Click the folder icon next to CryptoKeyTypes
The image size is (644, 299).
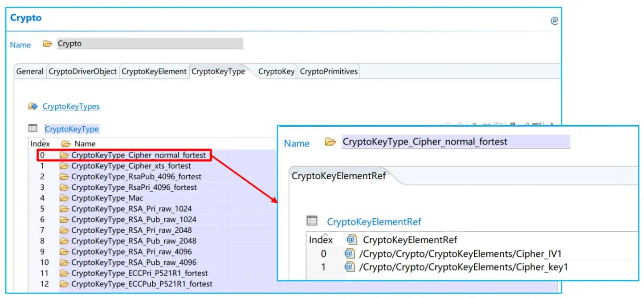pyautogui.click(x=33, y=106)
